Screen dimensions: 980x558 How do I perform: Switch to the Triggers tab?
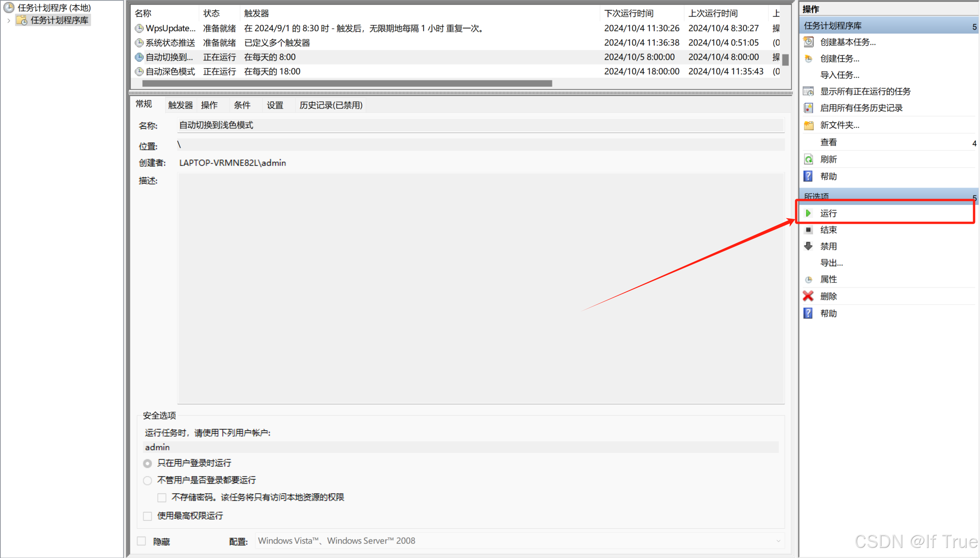tap(180, 105)
